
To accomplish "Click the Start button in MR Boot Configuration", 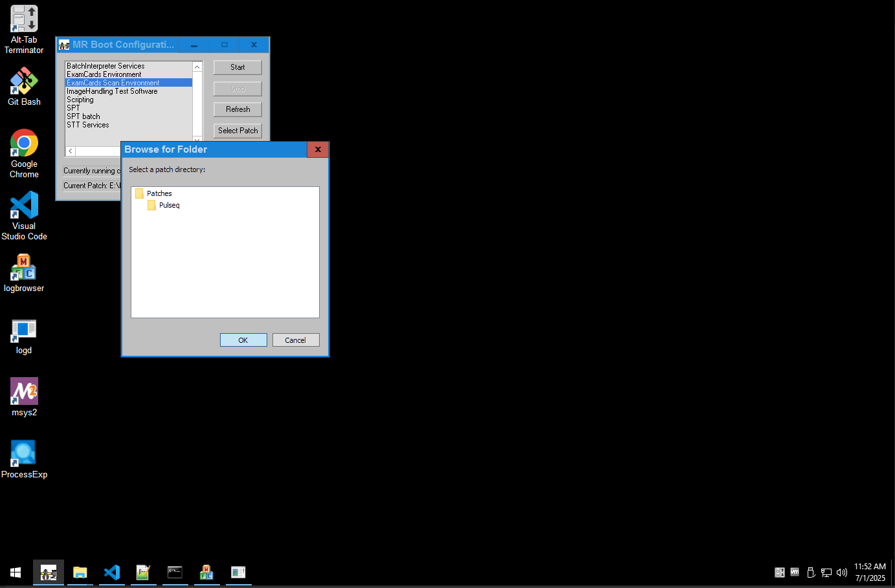I will point(238,67).
